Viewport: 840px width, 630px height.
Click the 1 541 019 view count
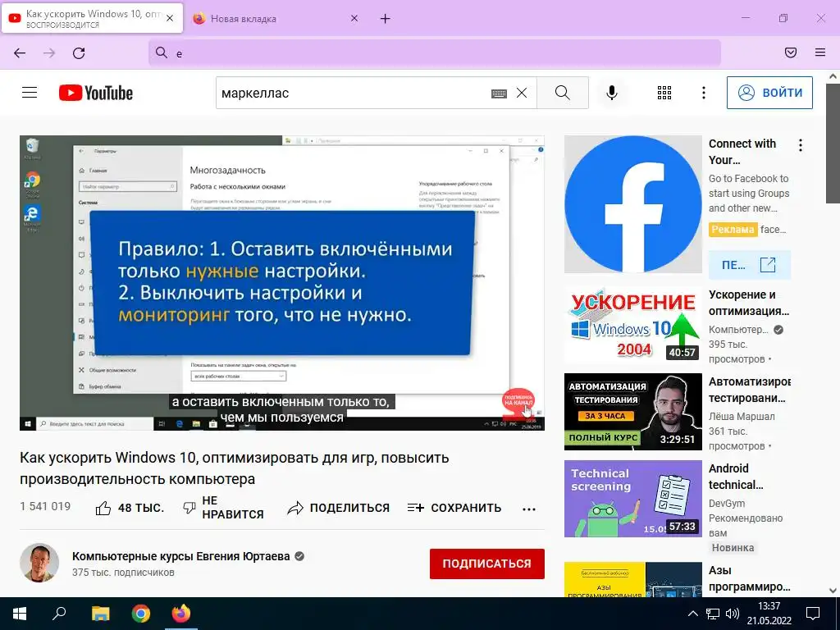[x=45, y=506]
